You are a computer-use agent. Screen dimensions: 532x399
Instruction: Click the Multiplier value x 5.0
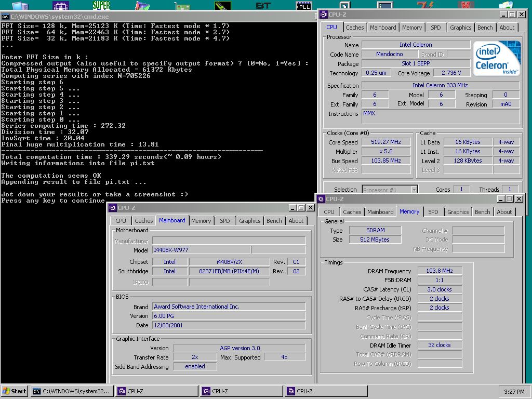[386, 151]
